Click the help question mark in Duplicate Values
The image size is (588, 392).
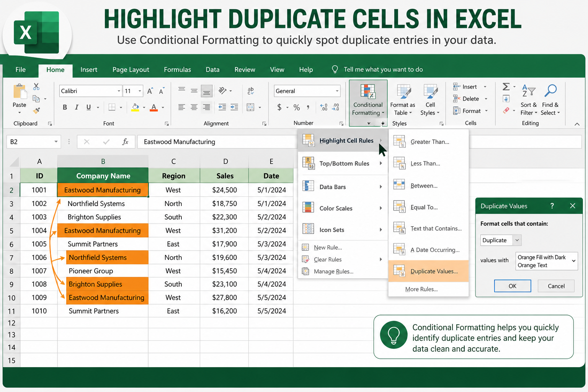pos(552,206)
